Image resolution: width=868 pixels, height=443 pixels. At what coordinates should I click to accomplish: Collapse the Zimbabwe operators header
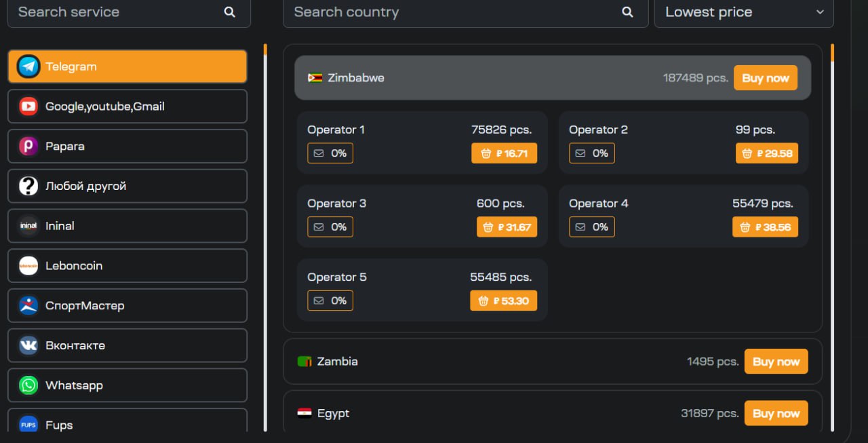coord(553,78)
